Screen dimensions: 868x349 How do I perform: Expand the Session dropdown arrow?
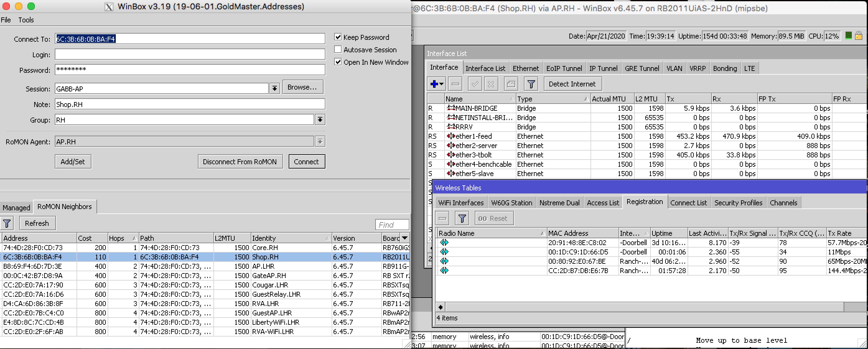pos(275,89)
